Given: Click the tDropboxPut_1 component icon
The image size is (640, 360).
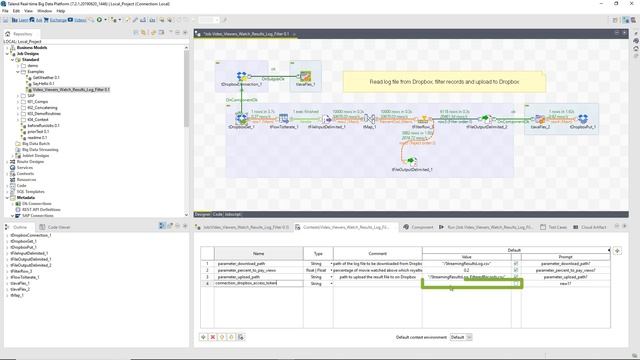Looking at the screenshot, I should click(583, 119).
